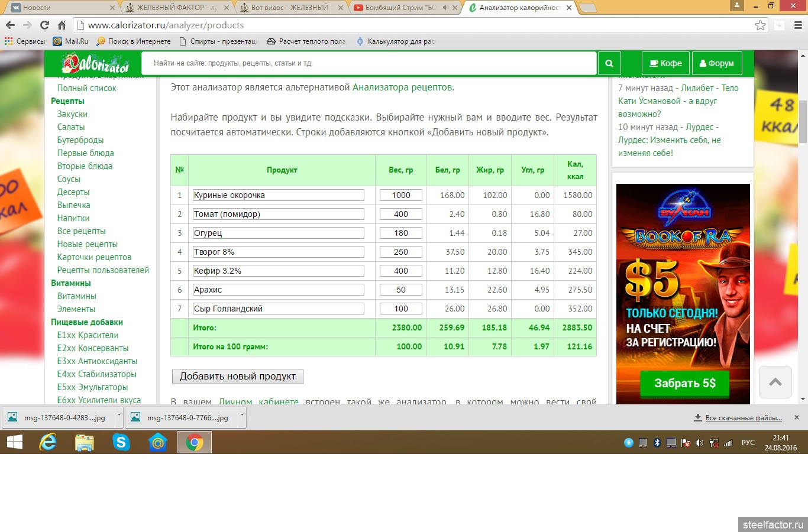
Task: Go to browser home page icon
Action: pos(62,25)
